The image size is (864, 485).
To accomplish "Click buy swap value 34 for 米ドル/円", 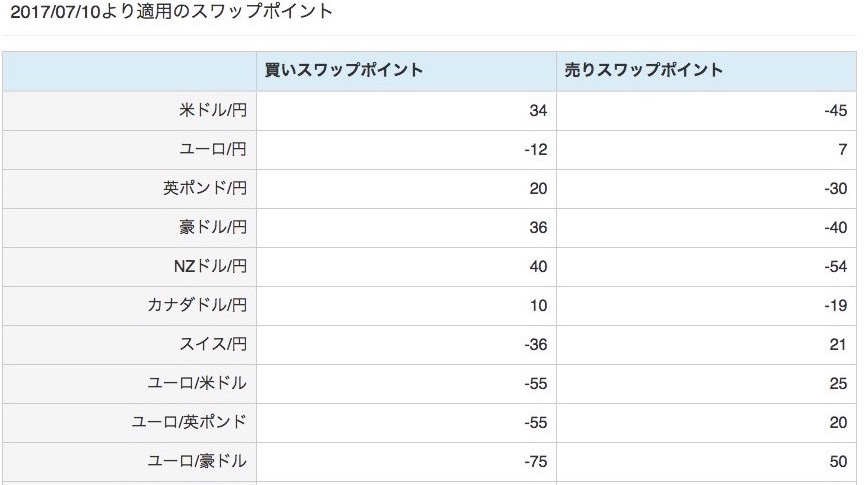I will tap(538, 111).
